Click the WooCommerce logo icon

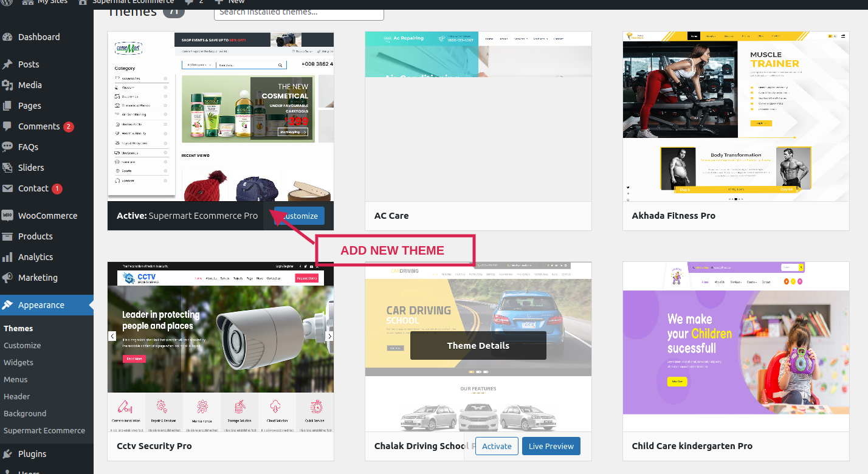[x=7, y=216]
